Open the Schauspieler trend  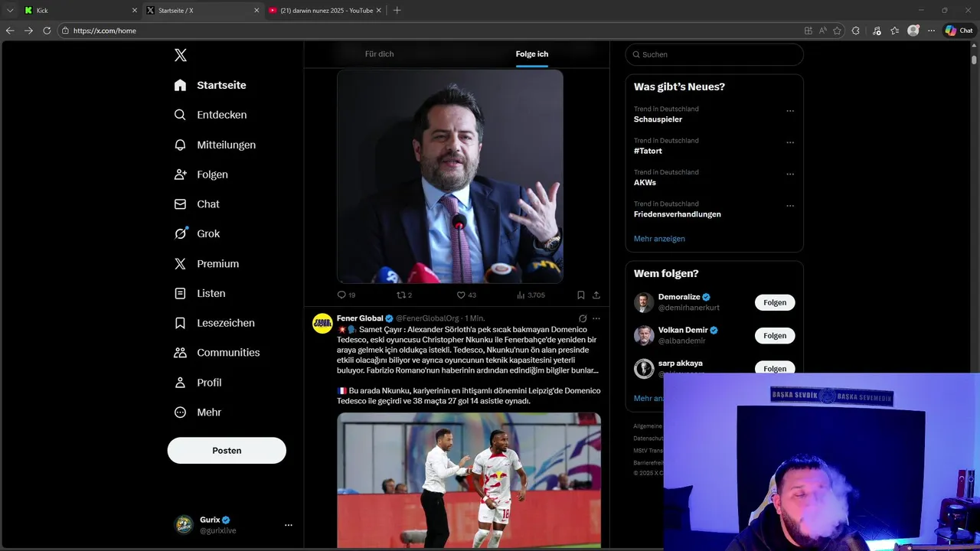tap(658, 119)
